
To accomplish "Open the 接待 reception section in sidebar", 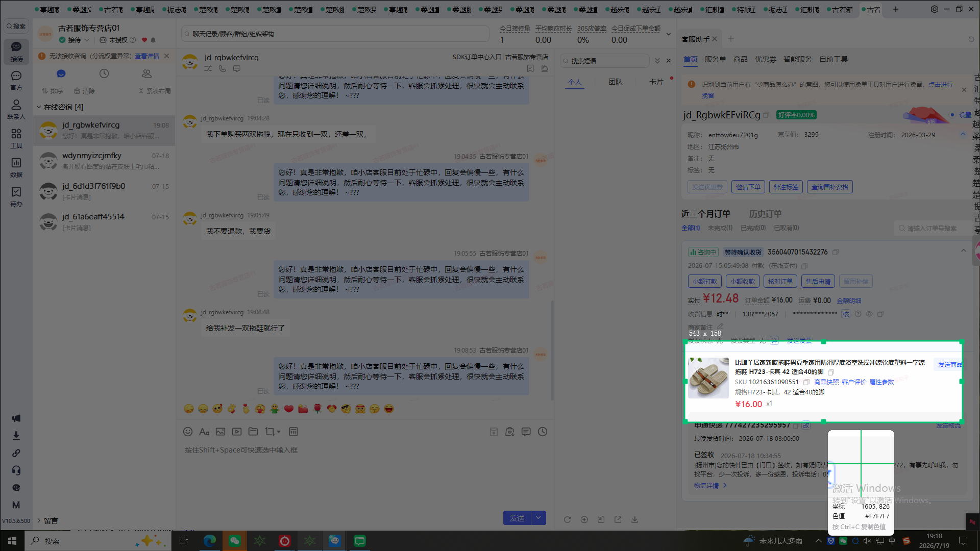I will 16,52.
